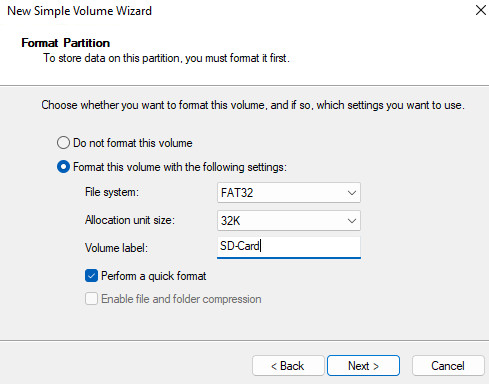Open the Allocation unit size dropdown arrow
The width and height of the screenshot is (489, 384).
click(x=352, y=221)
